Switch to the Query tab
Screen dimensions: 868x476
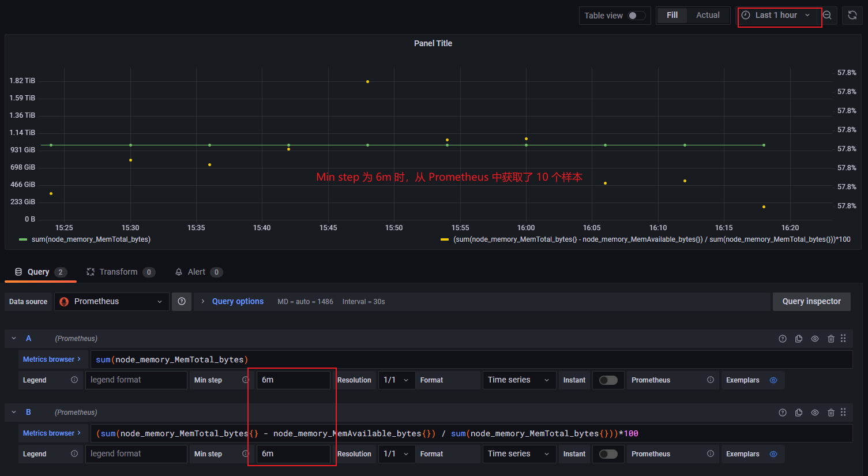[40, 272]
